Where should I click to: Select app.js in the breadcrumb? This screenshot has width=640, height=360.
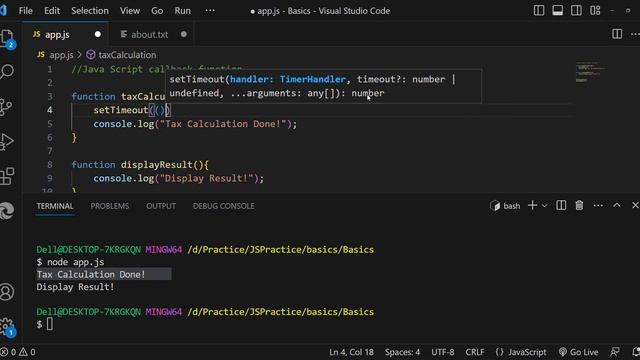coord(61,55)
